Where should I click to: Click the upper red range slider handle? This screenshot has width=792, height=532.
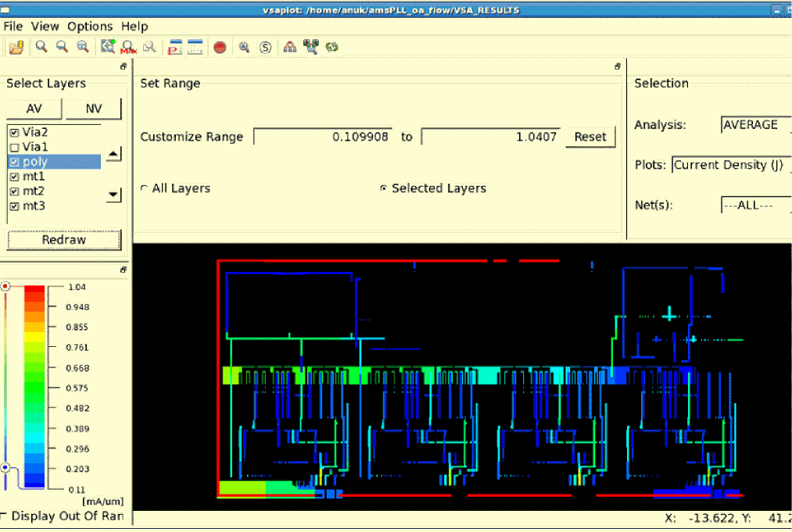5,287
